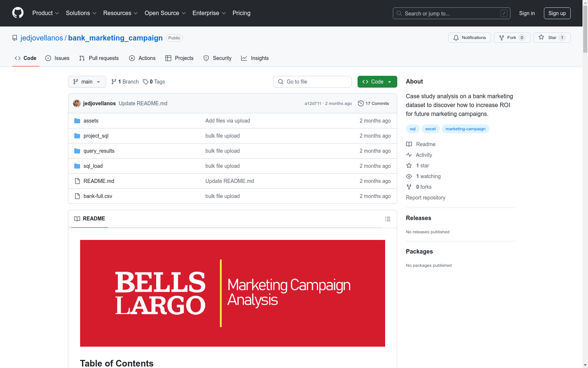This screenshot has height=368, width=588.
Task: Select the README tab in file viewer
Action: 90,219
